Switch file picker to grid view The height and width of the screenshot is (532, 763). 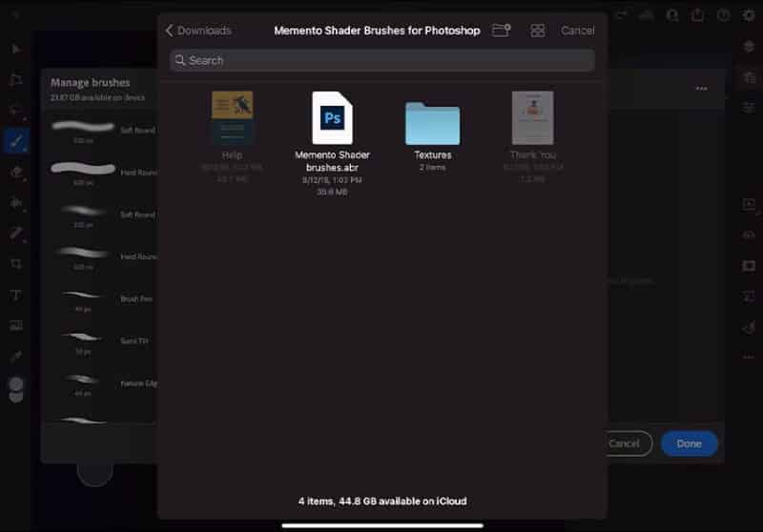click(x=538, y=31)
